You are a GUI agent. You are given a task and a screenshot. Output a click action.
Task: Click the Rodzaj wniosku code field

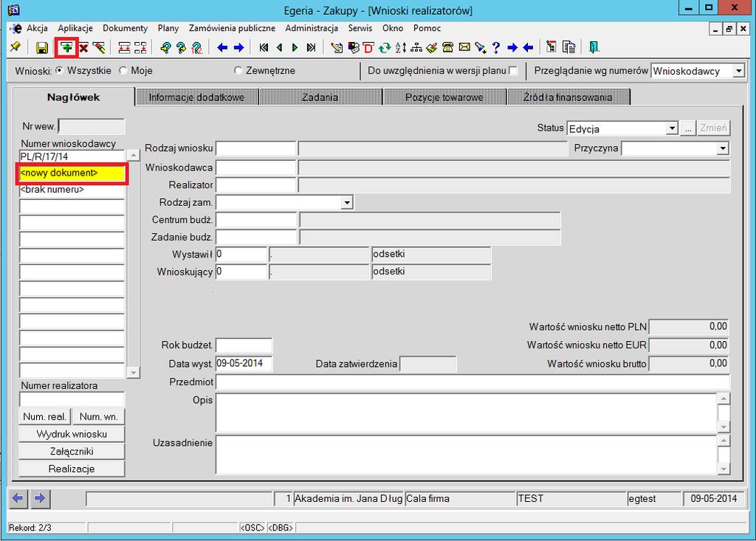click(255, 148)
